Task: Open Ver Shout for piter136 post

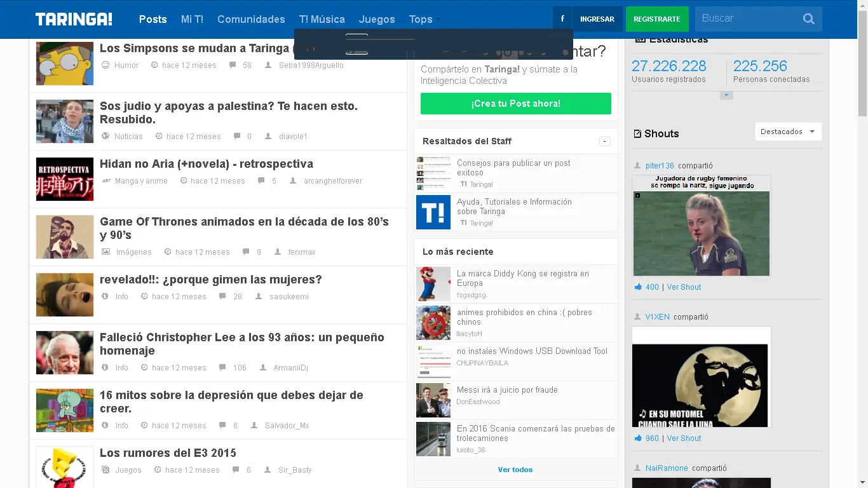Action: click(x=684, y=287)
